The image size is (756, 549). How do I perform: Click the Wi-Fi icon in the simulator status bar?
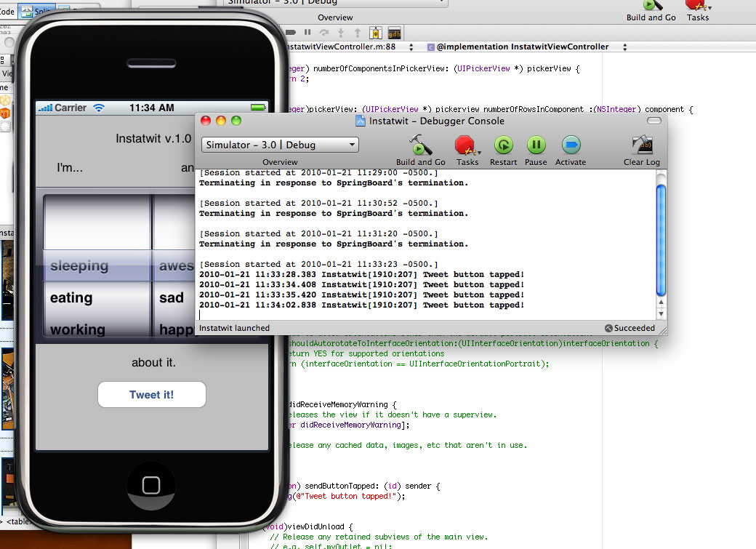click(x=99, y=108)
